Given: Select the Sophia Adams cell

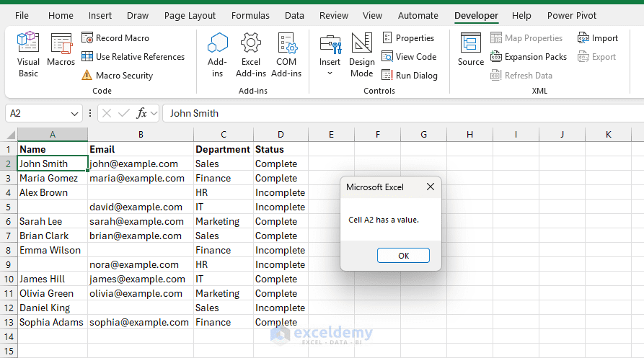Looking at the screenshot, I should (53, 322).
